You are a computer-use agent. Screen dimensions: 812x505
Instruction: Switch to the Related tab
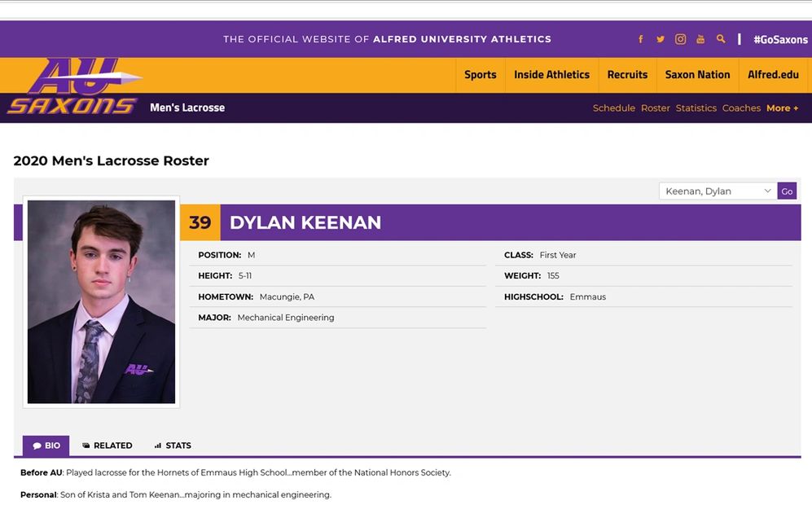click(107, 446)
